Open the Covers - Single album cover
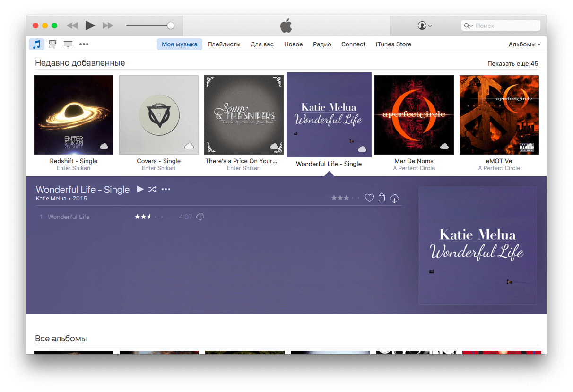Screen dimensions: 573x392 (x=159, y=115)
